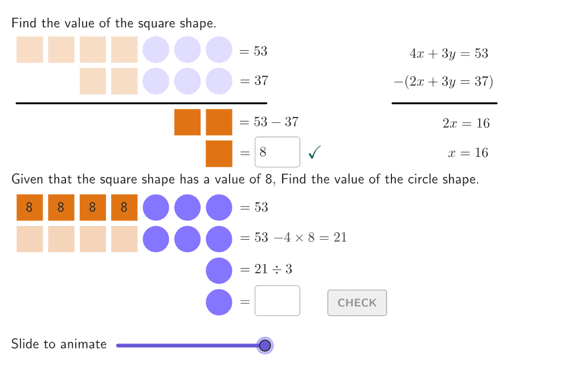Click the purple animation slider track
Image resolution: width=588 pixels, height=368 pixels.
point(188,345)
